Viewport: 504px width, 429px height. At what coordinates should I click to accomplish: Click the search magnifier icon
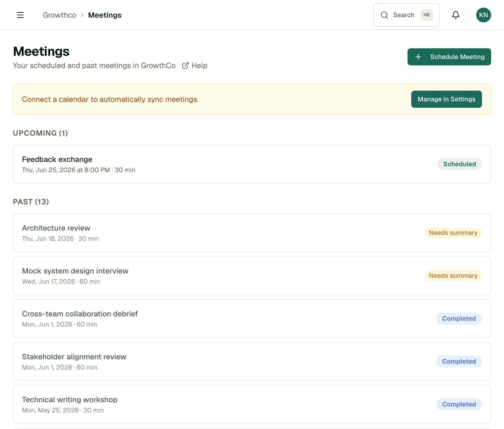(x=384, y=15)
